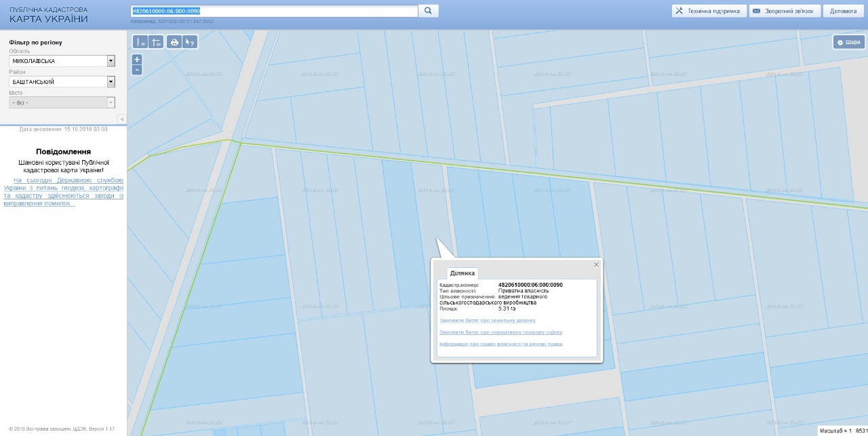
Task: Activate the identify cursor query tool
Action: [x=191, y=42]
